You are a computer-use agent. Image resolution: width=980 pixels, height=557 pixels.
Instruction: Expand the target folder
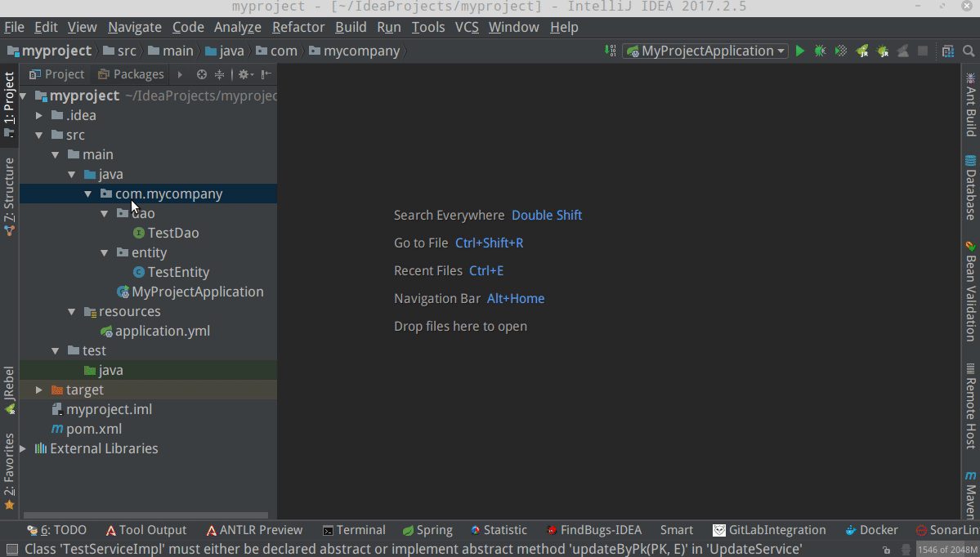[38, 390]
